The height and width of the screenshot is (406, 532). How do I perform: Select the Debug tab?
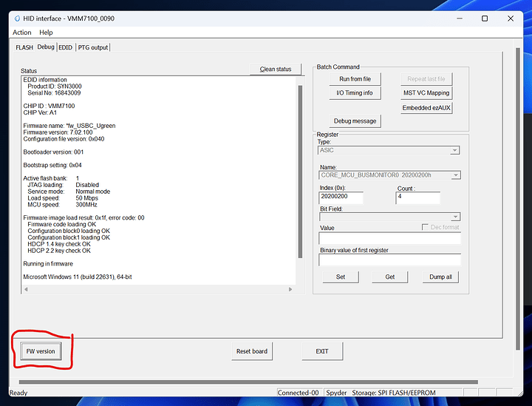point(46,47)
